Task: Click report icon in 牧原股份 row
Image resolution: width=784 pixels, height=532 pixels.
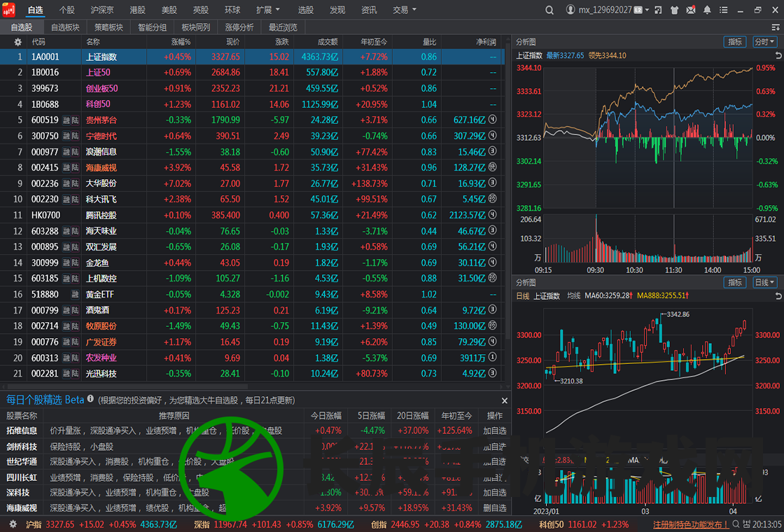Action: click(x=493, y=326)
